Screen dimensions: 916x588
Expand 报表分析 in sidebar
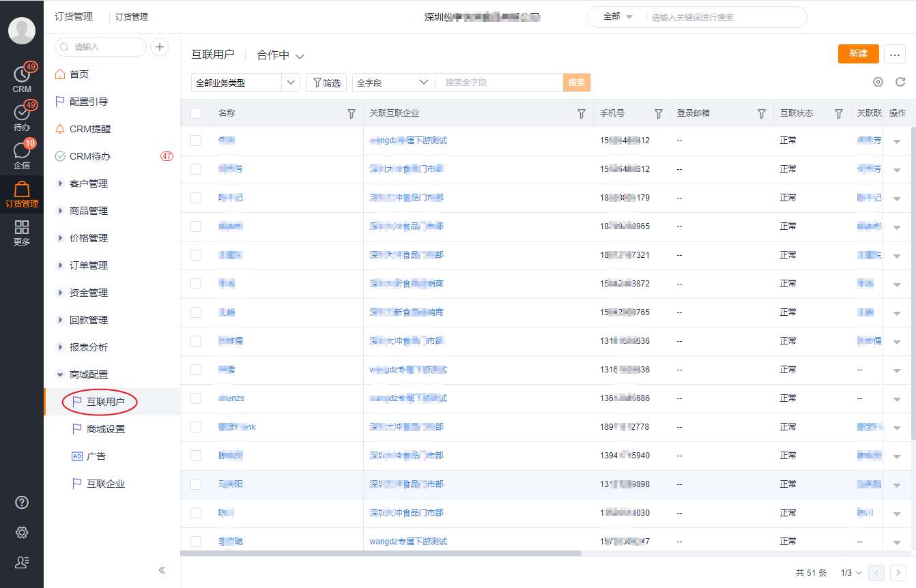click(x=60, y=347)
